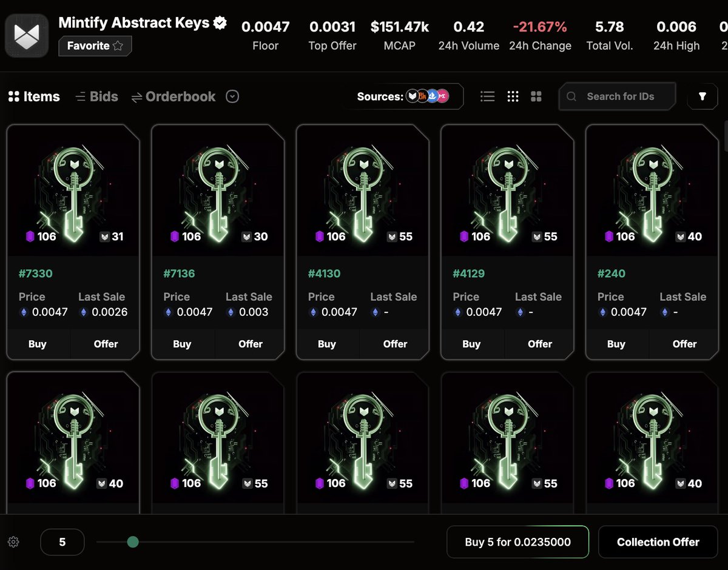The height and width of the screenshot is (570, 728).
Task: Click the -21.67% 24h Change stat
Action: click(x=540, y=36)
